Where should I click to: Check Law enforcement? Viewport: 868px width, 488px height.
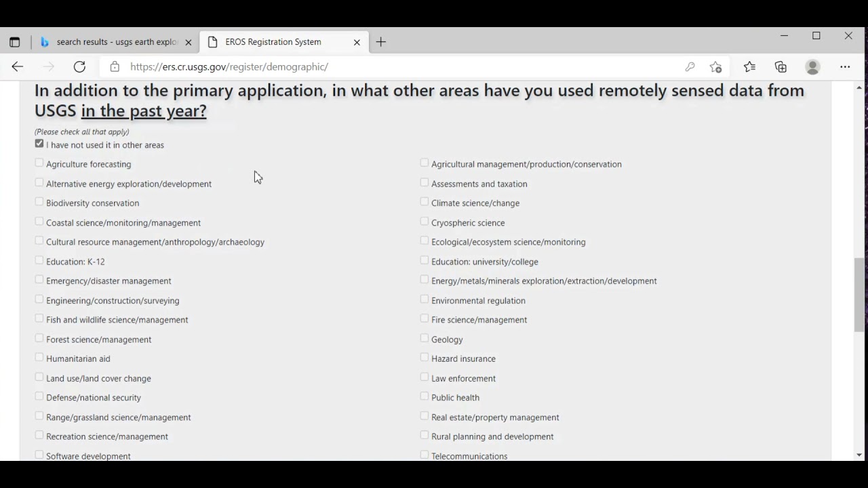pyautogui.click(x=425, y=377)
